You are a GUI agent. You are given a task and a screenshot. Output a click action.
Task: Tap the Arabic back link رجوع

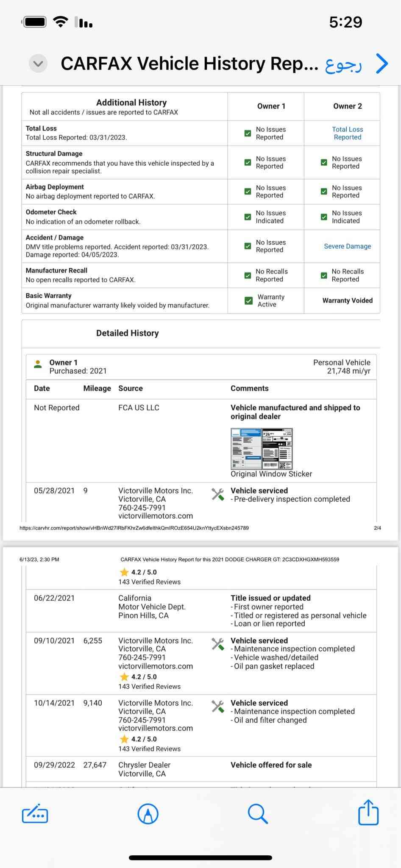tap(343, 64)
